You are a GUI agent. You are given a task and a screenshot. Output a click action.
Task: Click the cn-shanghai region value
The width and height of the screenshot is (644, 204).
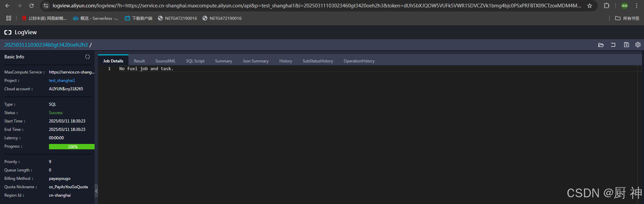coord(60,195)
